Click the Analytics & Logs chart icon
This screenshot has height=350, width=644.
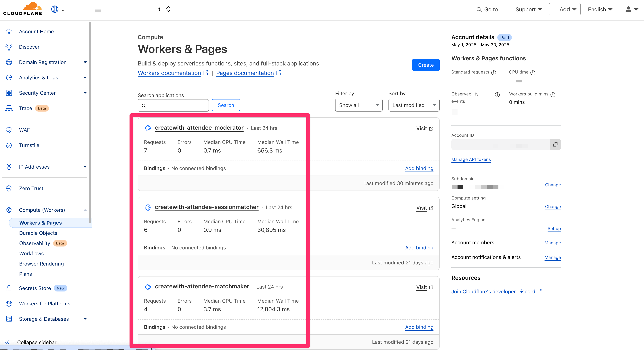[x=9, y=78]
